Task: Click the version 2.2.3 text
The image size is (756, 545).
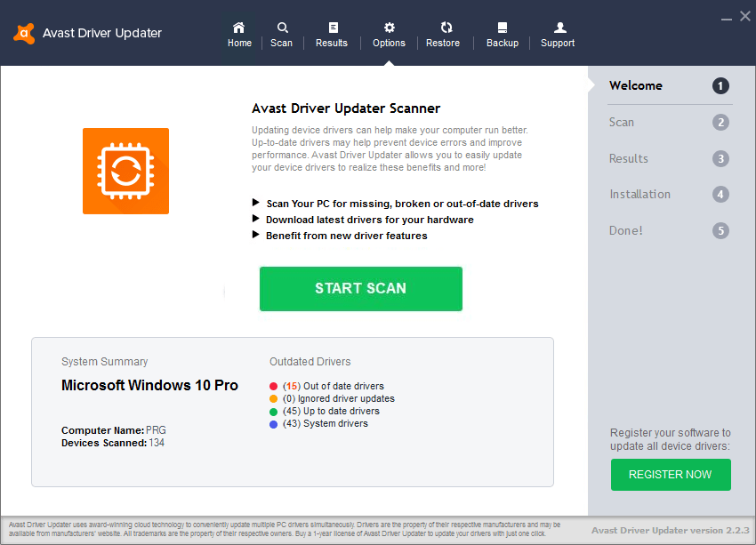Action: [x=671, y=531]
